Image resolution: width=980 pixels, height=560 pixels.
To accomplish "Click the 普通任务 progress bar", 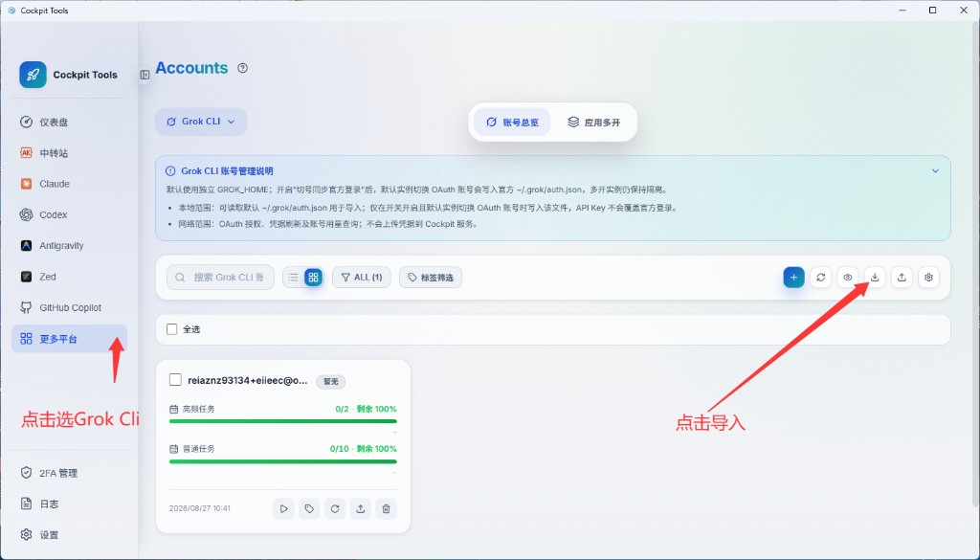I will (x=283, y=461).
